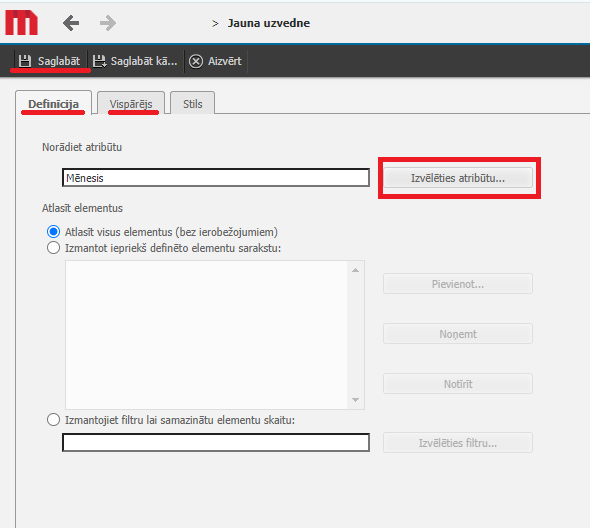Go back with the left arrow icon
Image resolution: width=590 pixels, height=528 pixels.
click(x=71, y=23)
